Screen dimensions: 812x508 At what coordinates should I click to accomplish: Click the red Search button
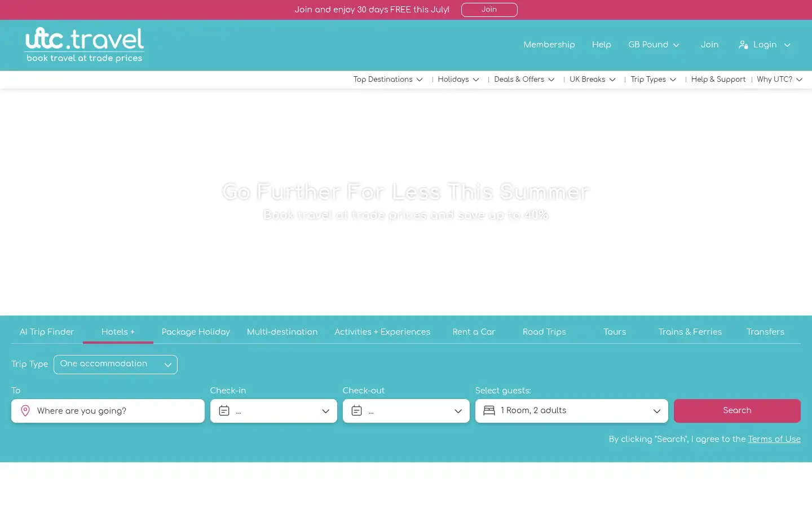point(737,411)
